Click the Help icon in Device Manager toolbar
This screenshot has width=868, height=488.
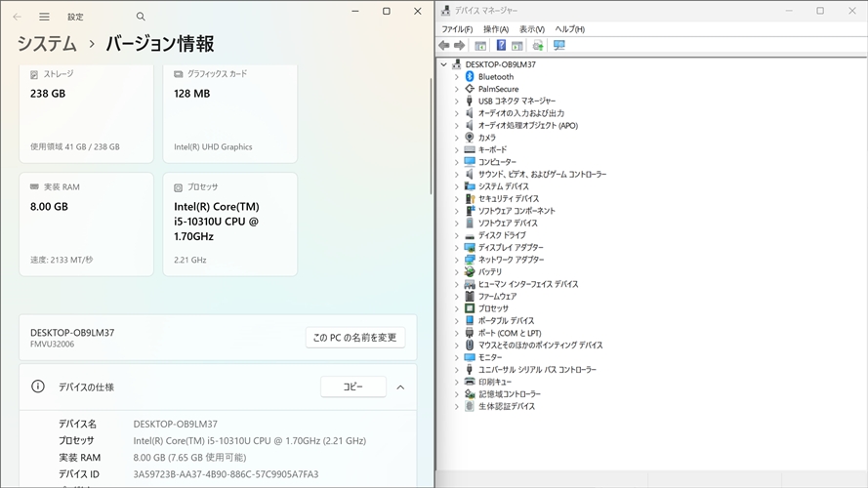coord(501,46)
